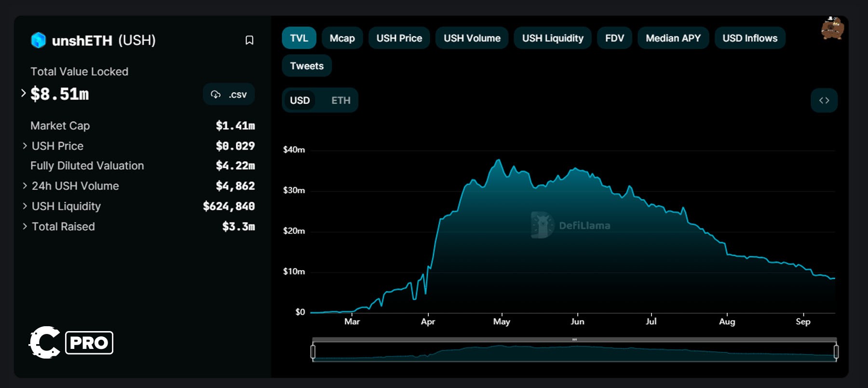Viewport: 868px width, 388px height.
Task: Click the llama avatar in the corner
Action: click(833, 28)
